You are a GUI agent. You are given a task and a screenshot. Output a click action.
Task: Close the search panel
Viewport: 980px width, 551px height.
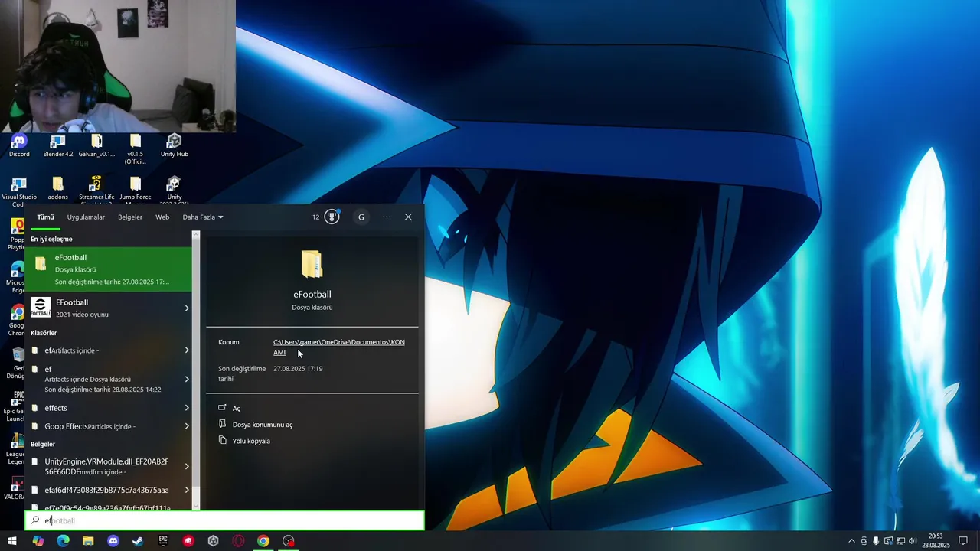[x=408, y=217]
